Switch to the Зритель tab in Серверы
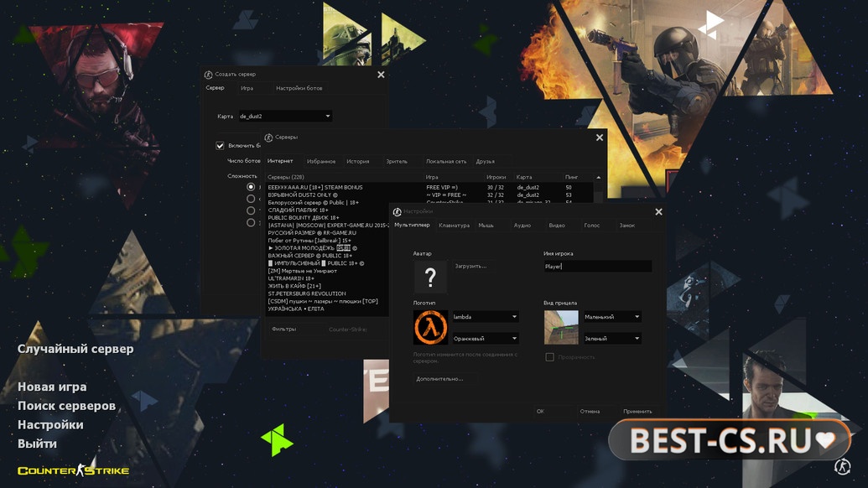The image size is (868, 488). 397,162
